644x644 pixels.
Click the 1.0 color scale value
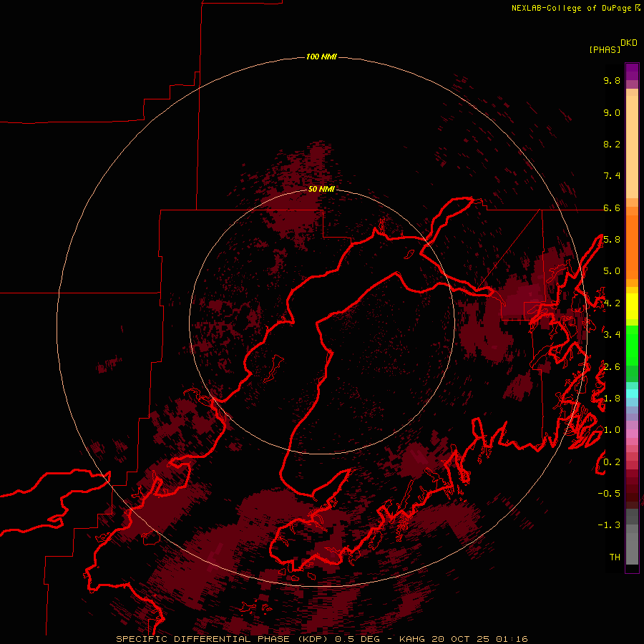click(612, 430)
